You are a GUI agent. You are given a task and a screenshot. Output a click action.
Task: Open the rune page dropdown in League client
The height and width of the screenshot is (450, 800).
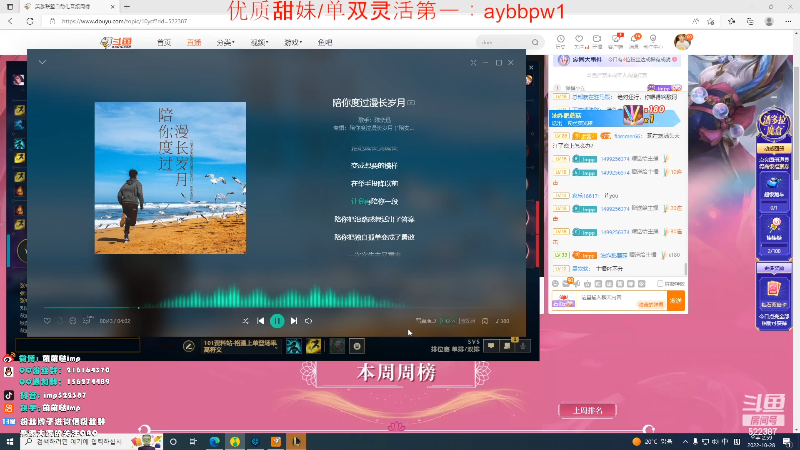click(x=240, y=346)
